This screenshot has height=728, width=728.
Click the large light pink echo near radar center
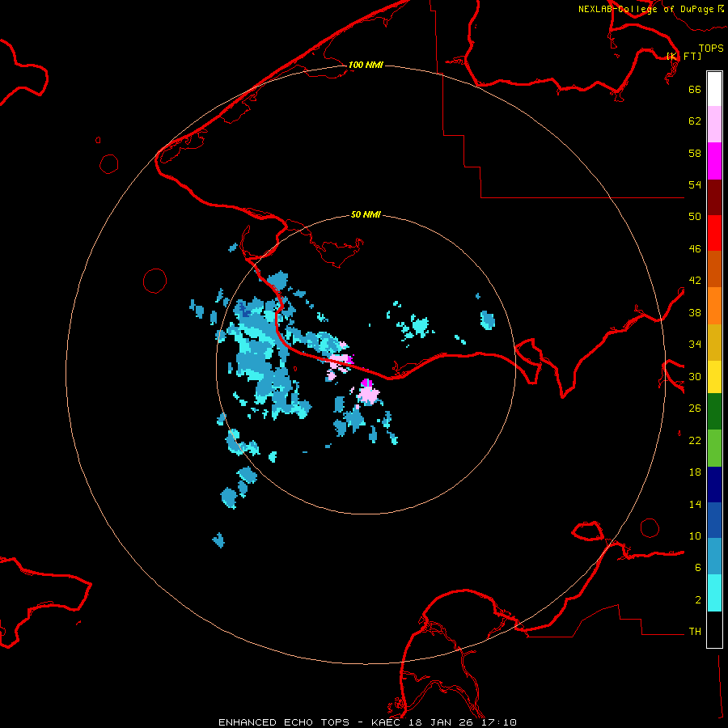point(368,395)
